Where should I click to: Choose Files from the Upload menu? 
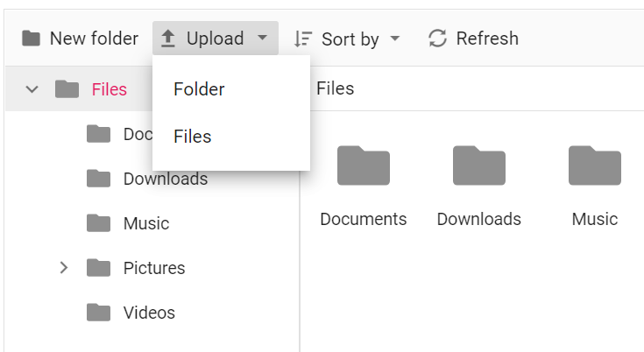(193, 137)
